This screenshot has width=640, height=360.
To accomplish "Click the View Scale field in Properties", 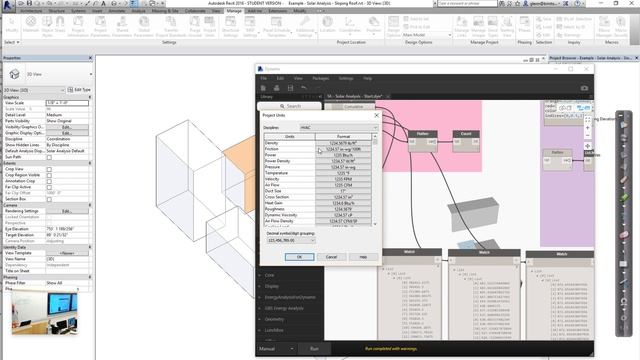I will coord(67,103).
